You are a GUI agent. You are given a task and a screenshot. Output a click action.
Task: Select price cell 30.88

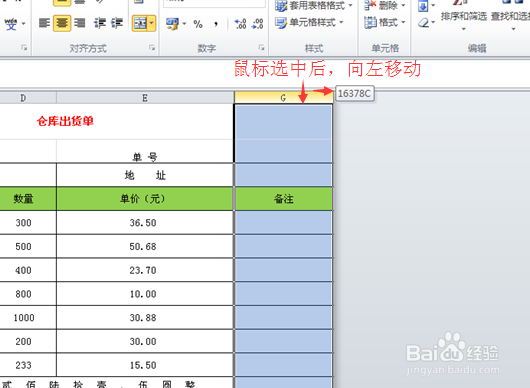click(x=145, y=317)
